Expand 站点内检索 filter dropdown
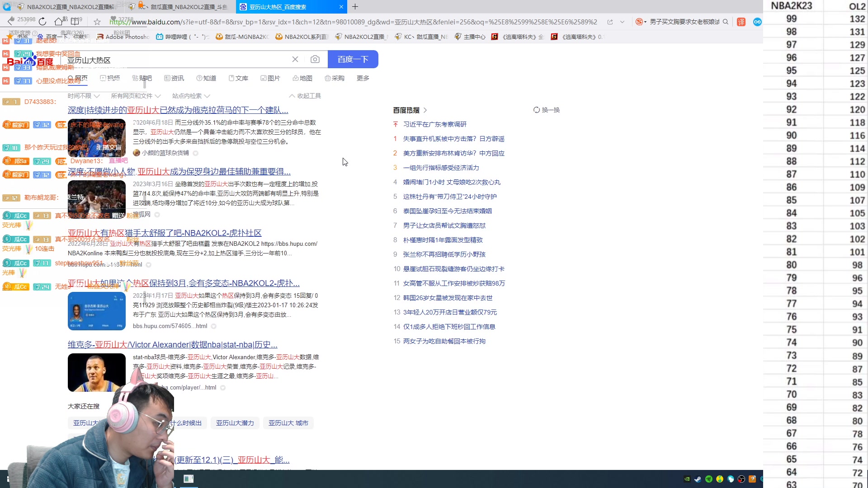 (191, 96)
